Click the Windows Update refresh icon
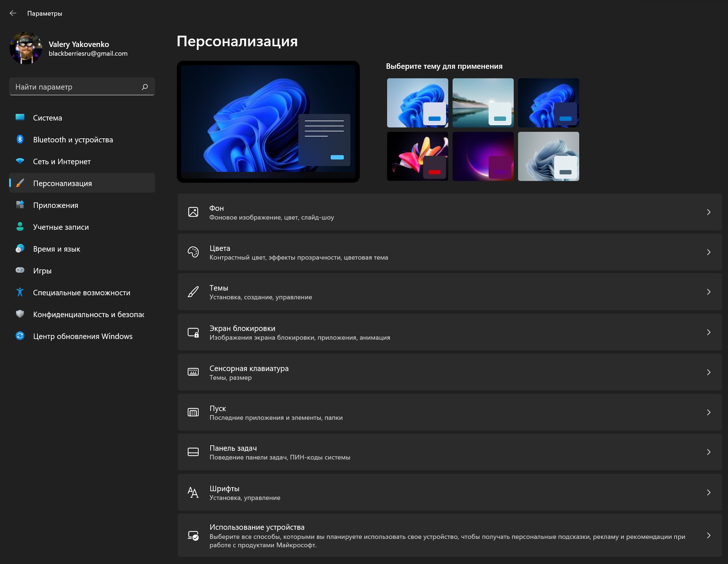Image resolution: width=728 pixels, height=564 pixels. coord(20,336)
